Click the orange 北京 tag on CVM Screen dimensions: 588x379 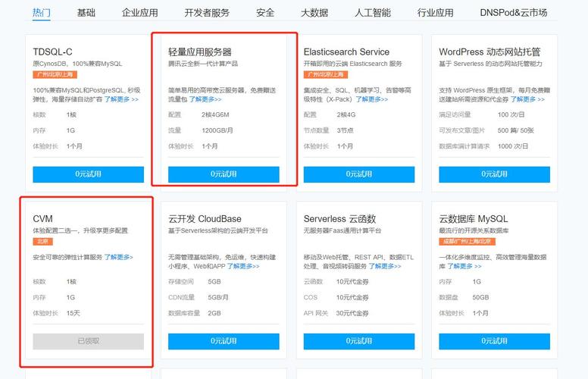coord(42,242)
